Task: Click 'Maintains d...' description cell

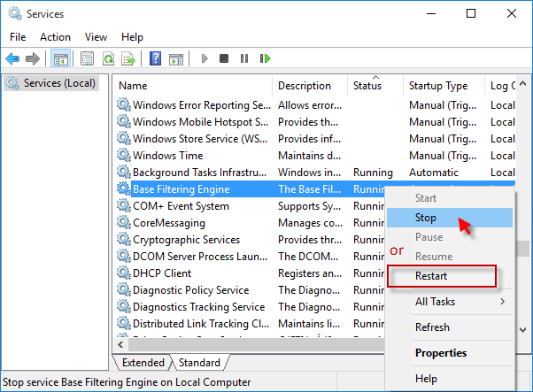Action: [x=309, y=155]
